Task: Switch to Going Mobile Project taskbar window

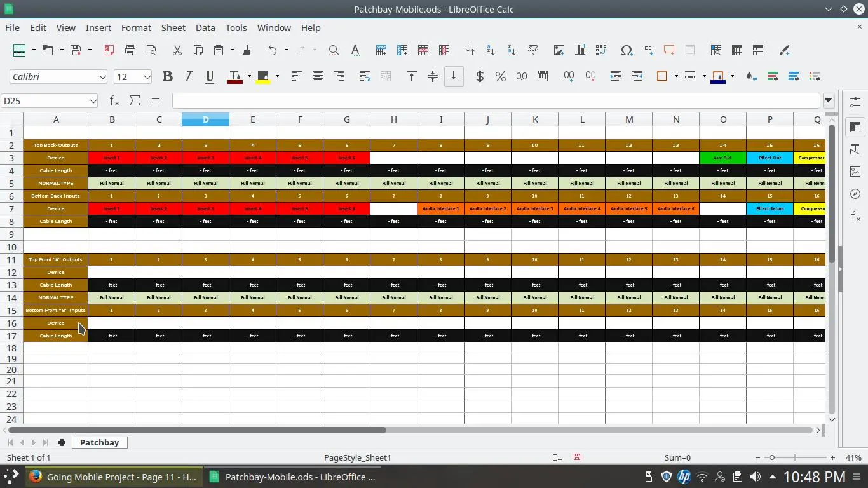Action: tap(113, 477)
